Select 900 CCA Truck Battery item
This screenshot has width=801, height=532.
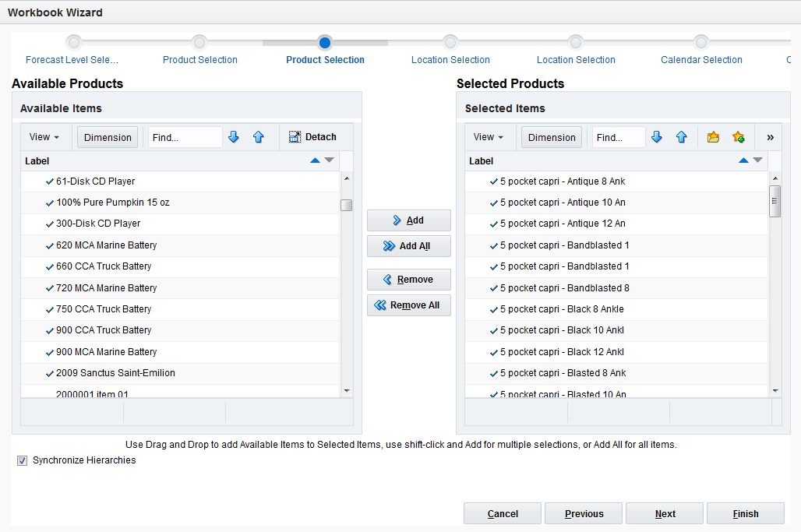[x=180, y=330]
